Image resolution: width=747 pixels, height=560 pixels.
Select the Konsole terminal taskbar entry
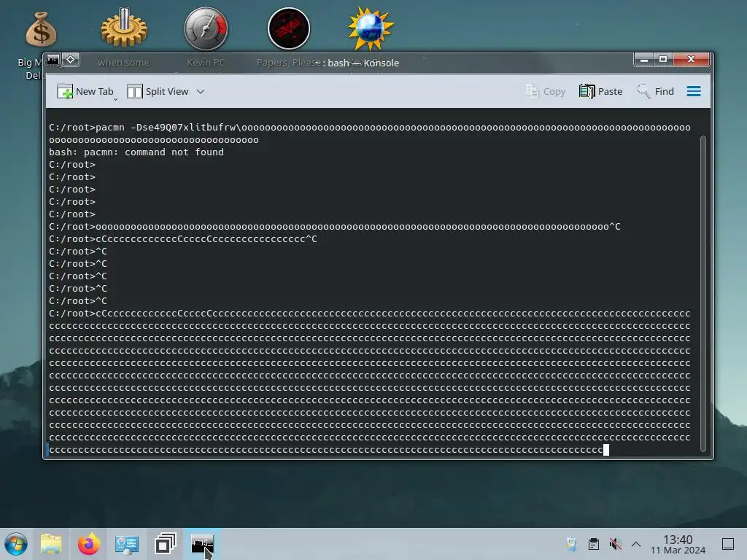[203, 544]
